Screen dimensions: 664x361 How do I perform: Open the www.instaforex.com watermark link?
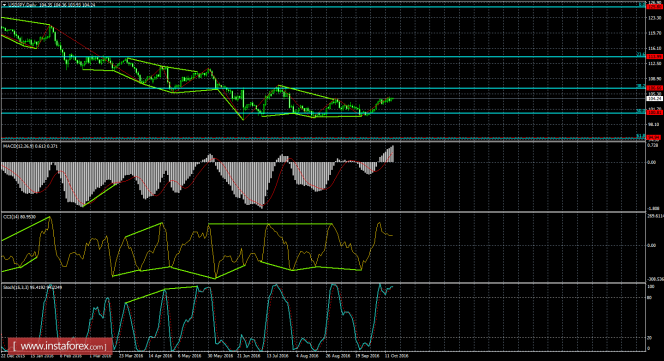(x=60, y=346)
